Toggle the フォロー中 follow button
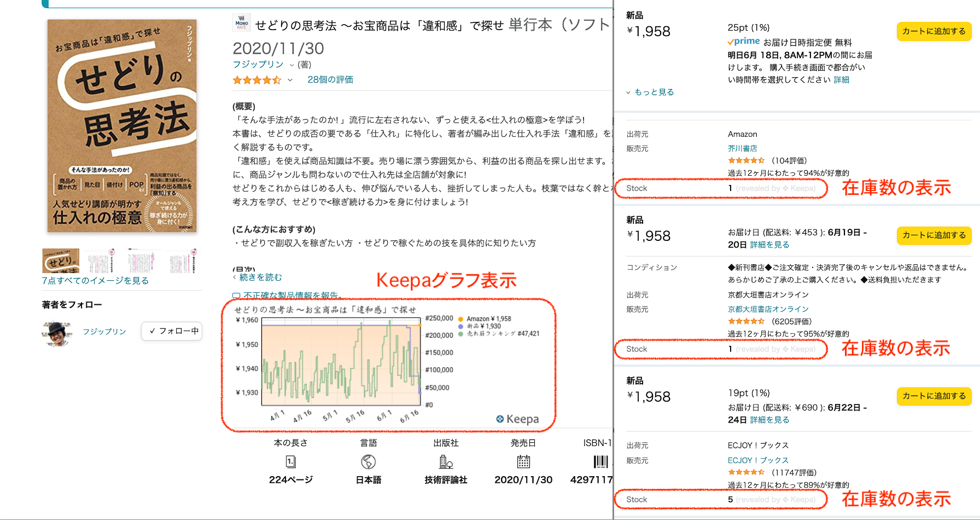 [x=172, y=331]
